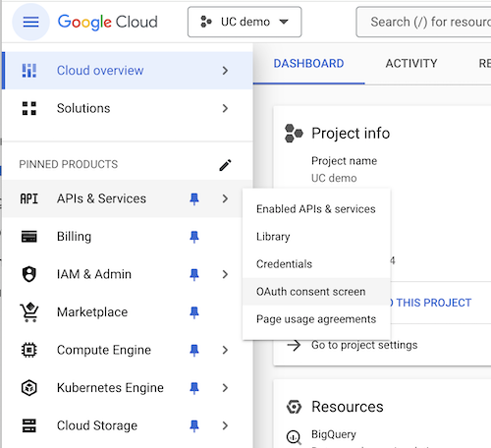The height and width of the screenshot is (448, 491).
Task: Click the Compute Engine chip icon
Action: pyautogui.click(x=29, y=350)
